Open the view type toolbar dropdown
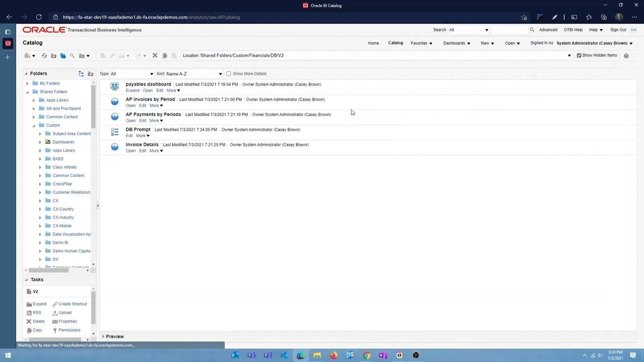Image resolution: width=644 pixels, height=362 pixels. tap(84, 56)
